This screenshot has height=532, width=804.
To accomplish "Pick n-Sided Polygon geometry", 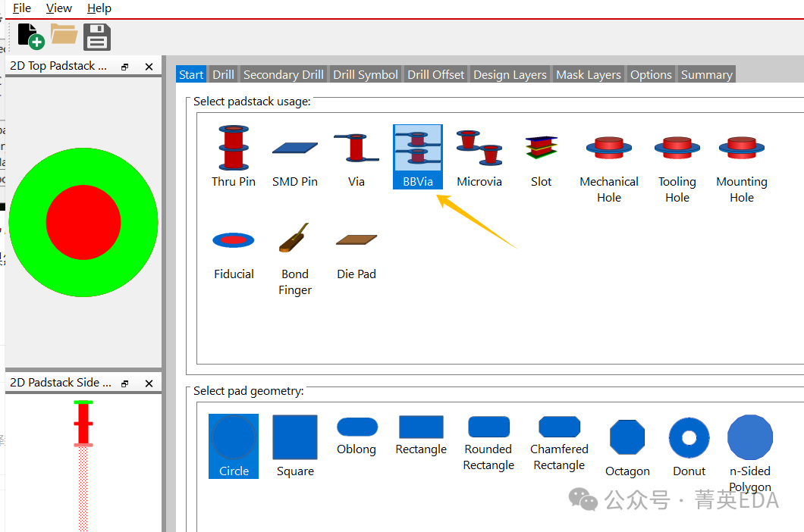I will [x=749, y=454].
